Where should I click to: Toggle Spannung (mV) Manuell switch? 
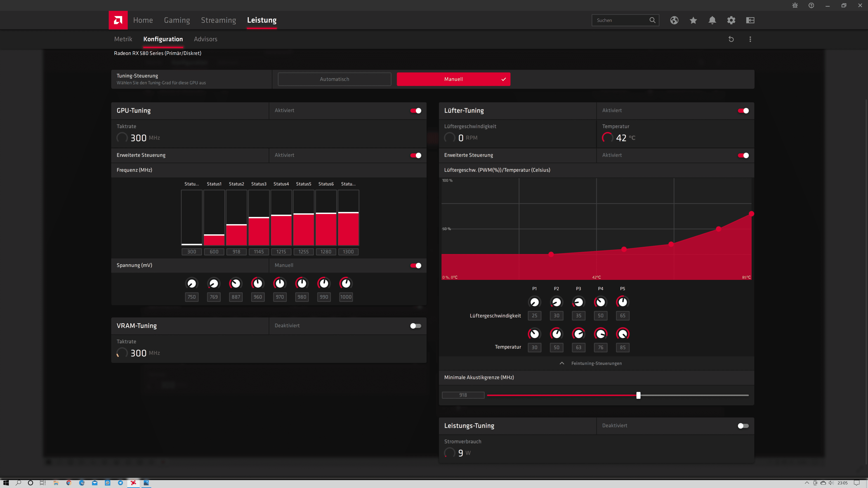pyautogui.click(x=415, y=265)
